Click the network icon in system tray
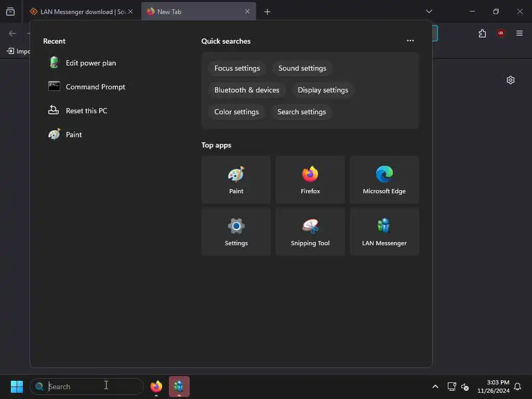Screen dimensions: 532x399 tap(451, 387)
